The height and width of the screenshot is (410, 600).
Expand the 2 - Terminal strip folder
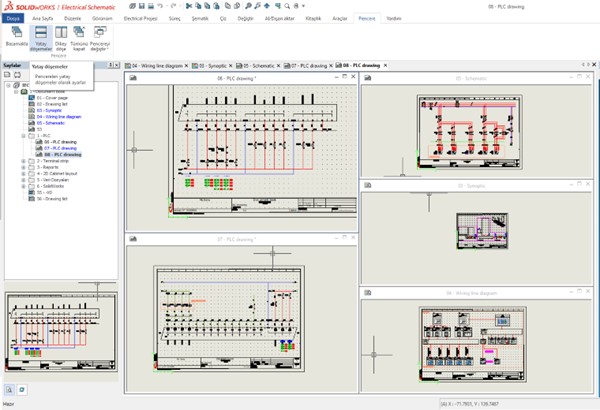[23, 161]
